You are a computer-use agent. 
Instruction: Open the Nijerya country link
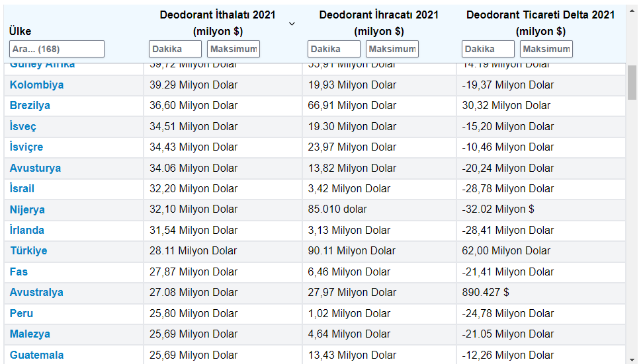pos(27,209)
